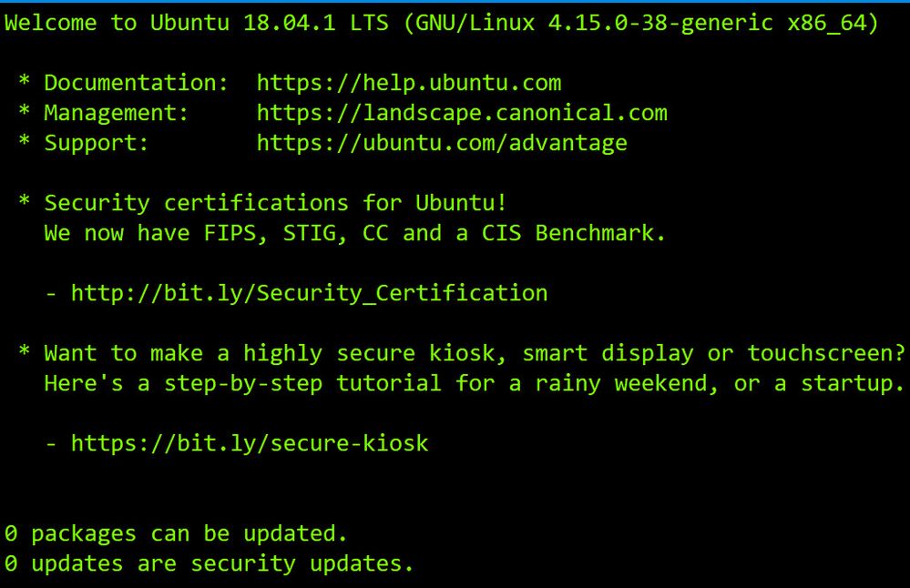Open the bit.ly Security_Certification link
This screenshot has width=910, height=588.
(x=310, y=293)
